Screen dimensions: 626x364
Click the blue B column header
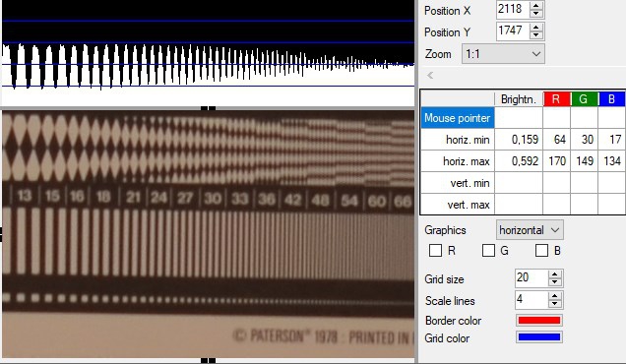point(611,99)
